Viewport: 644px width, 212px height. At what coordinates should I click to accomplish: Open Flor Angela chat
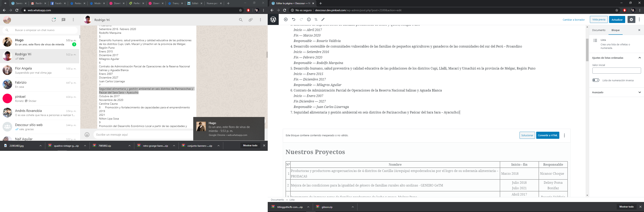pos(40,70)
